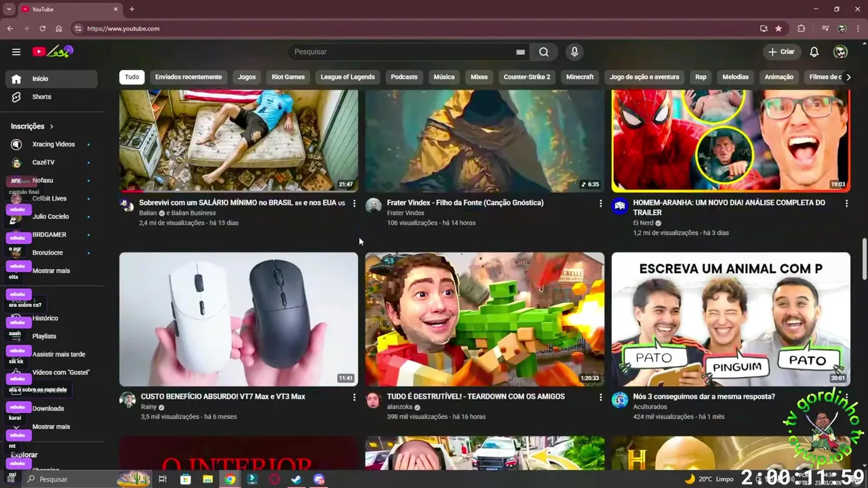Select the Tudo filter chip
The width and height of the screenshot is (868, 488).
(x=132, y=77)
